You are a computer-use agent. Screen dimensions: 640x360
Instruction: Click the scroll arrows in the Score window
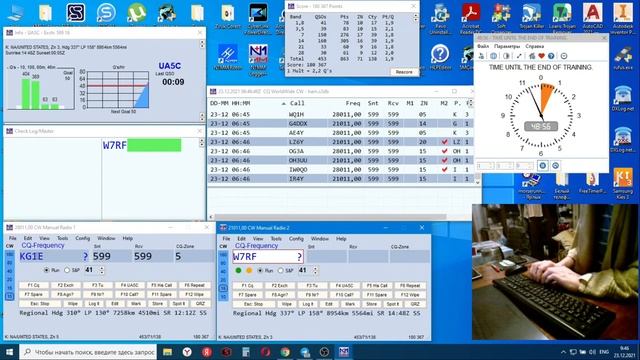[x=416, y=18]
